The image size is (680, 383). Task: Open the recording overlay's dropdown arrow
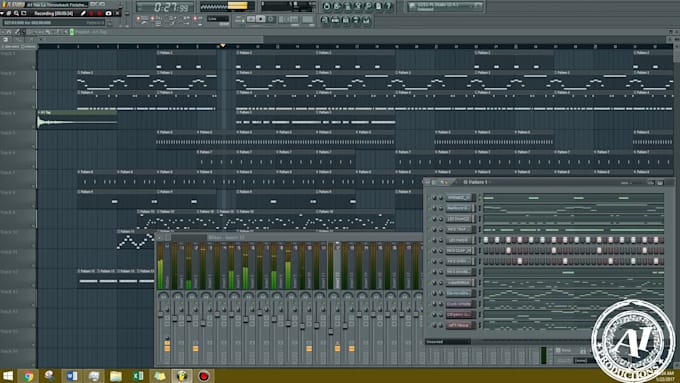click(x=3, y=13)
